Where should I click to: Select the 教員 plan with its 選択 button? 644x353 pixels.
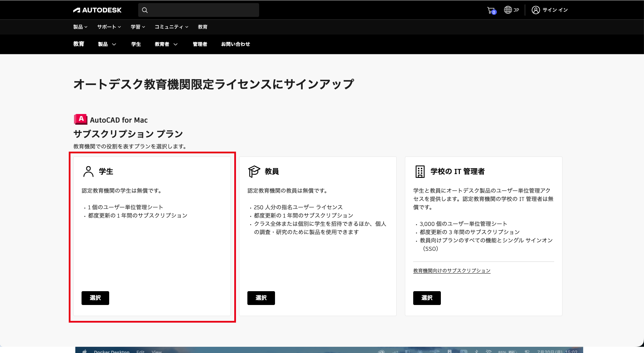(x=261, y=298)
